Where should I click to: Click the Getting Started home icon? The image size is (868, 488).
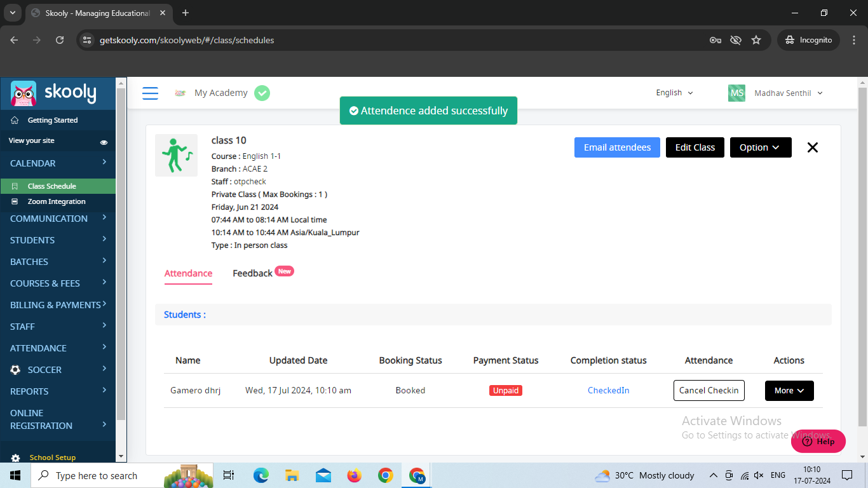point(15,120)
